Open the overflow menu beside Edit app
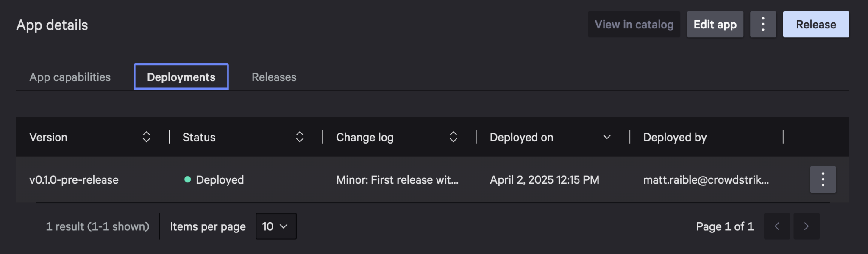The height and width of the screenshot is (254, 868). point(763,24)
